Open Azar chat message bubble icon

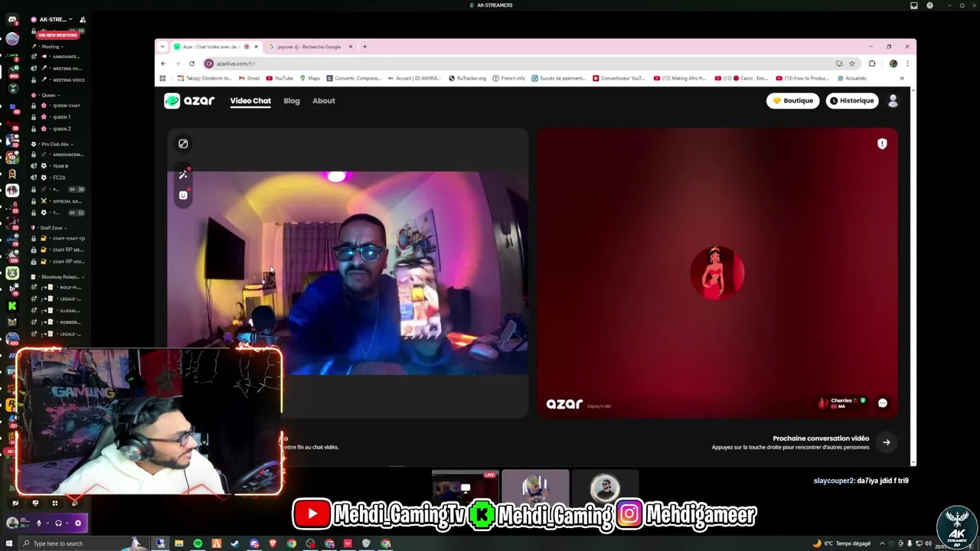(882, 403)
